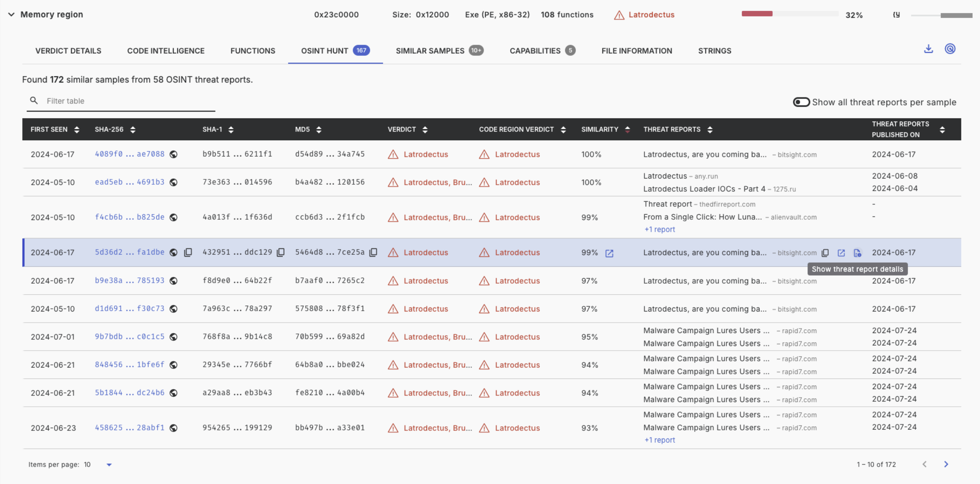
Task: Collapse the Memory region section
Action: [x=11, y=15]
